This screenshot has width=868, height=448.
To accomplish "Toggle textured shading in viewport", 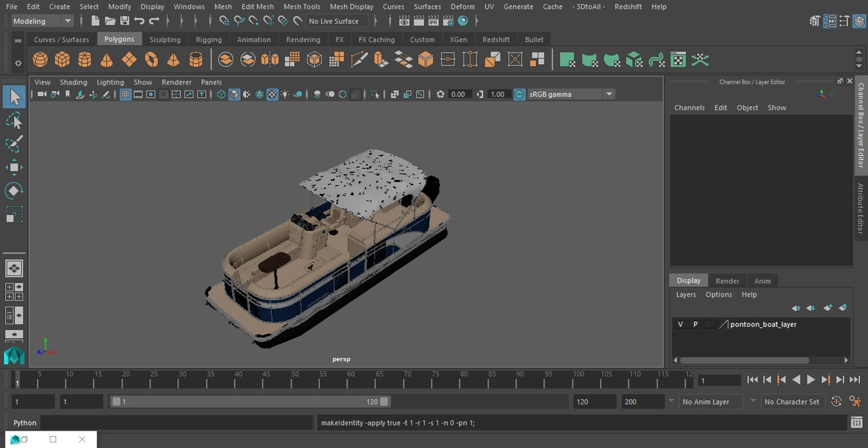I will 272,94.
